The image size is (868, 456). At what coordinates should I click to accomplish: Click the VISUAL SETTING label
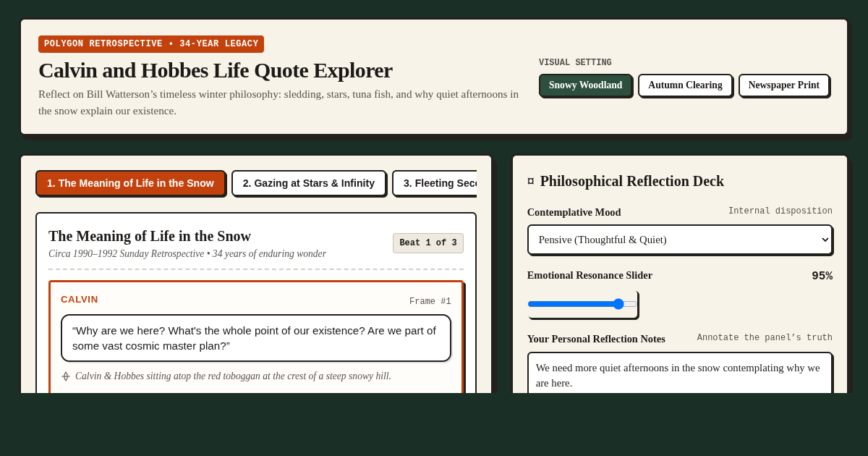click(575, 63)
